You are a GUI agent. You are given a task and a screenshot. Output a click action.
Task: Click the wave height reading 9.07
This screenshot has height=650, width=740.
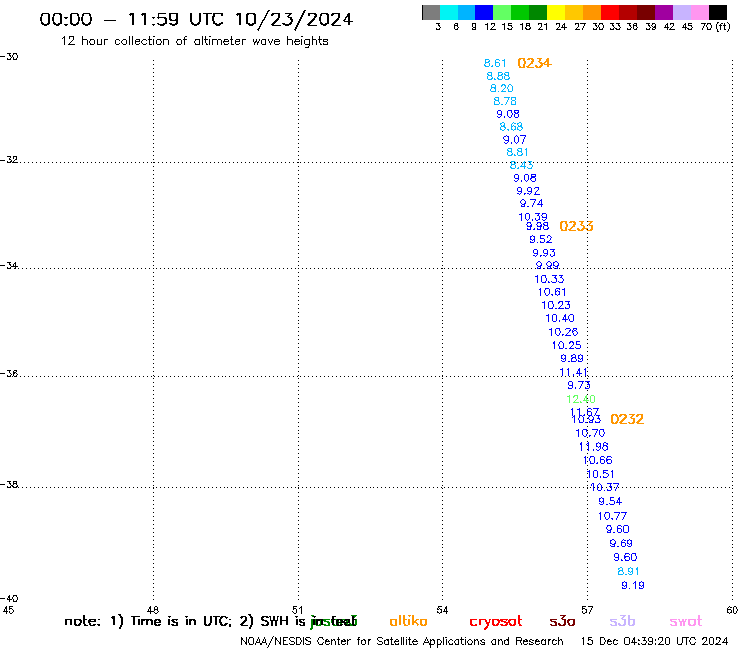click(514, 140)
